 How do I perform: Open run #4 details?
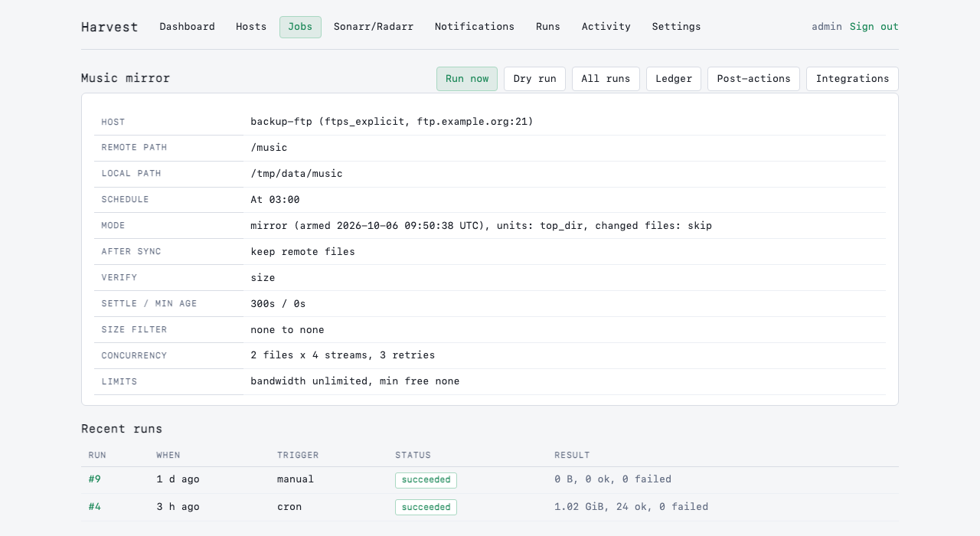click(x=95, y=507)
